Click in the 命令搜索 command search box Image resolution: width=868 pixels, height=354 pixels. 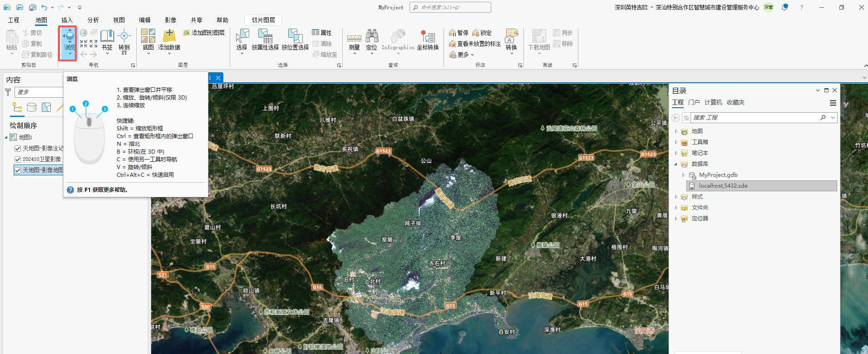point(450,7)
